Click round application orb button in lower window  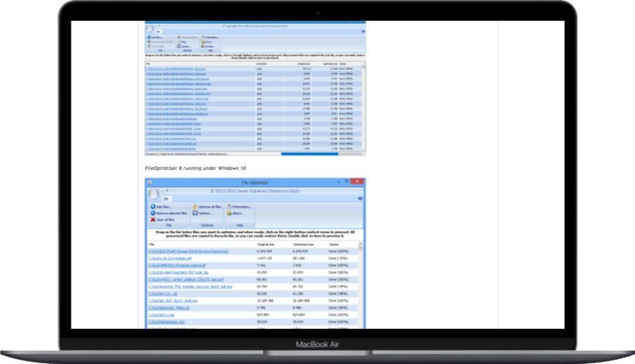[153, 194]
